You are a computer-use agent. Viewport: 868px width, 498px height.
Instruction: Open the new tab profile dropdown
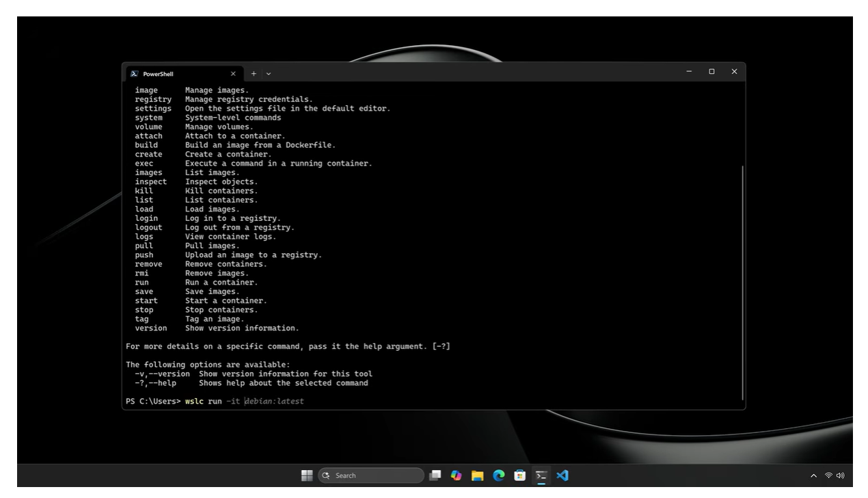[269, 73]
